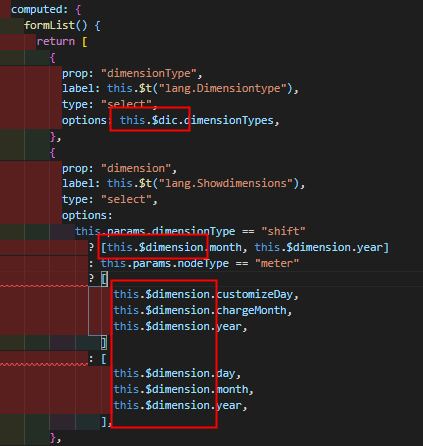Click highlighted opening bracket after question mark
Image resolution: width=423 pixels, height=446 pixels.
click(x=104, y=279)
